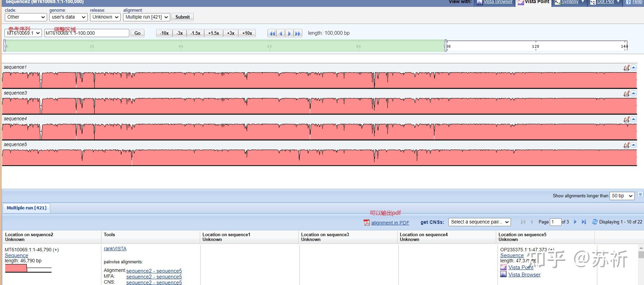644x285 pixels.
Task: Open the Vista Browser view tab
Action: 495,2
